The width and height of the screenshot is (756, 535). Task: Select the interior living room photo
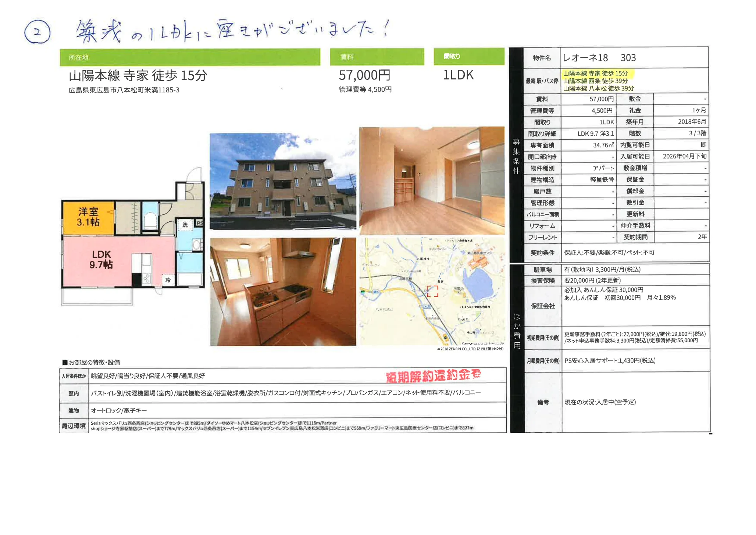[432, 178]
